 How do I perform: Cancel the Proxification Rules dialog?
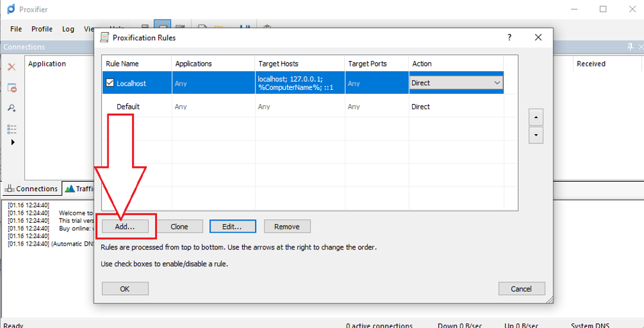(522, 288)
